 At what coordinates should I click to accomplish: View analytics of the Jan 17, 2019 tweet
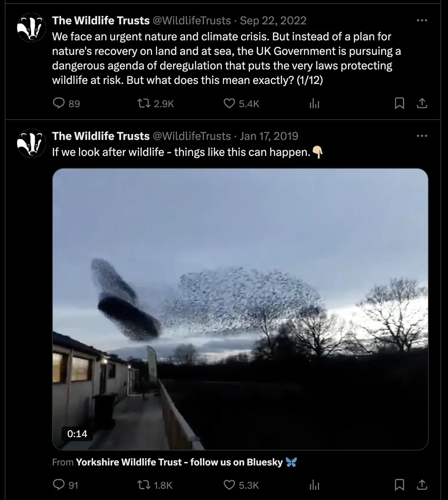(314, 485)
